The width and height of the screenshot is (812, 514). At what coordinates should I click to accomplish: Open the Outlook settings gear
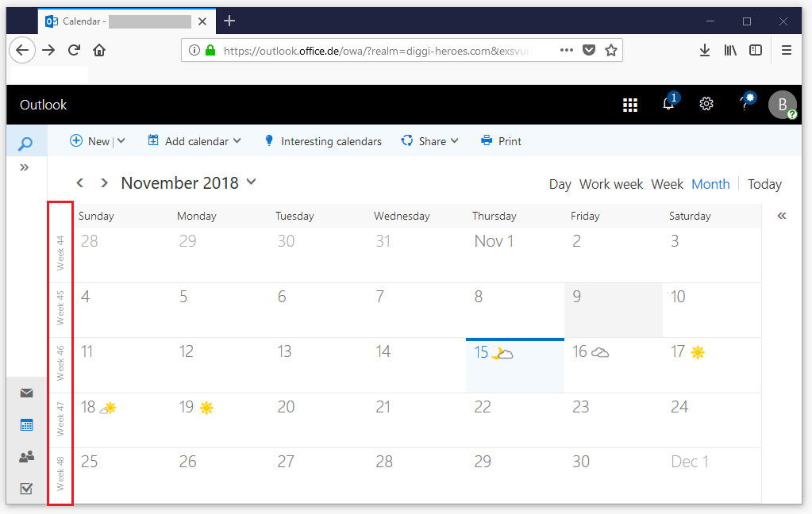pyautogui.click(x=706, y=104)
